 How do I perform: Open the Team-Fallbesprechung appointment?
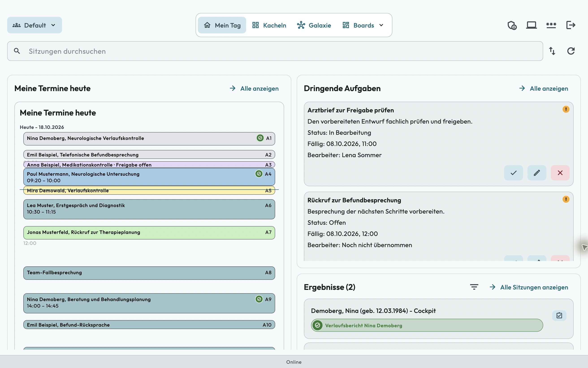point(149,273)
